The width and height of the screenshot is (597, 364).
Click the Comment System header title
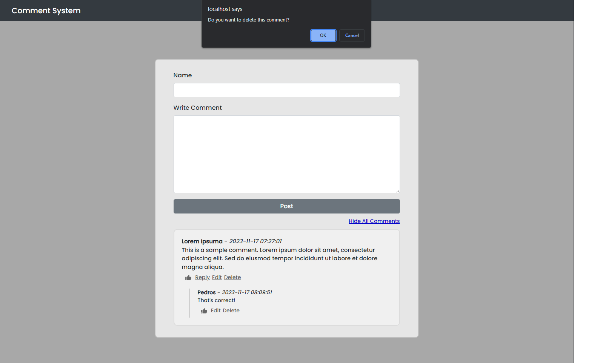(x=46, y=11)
